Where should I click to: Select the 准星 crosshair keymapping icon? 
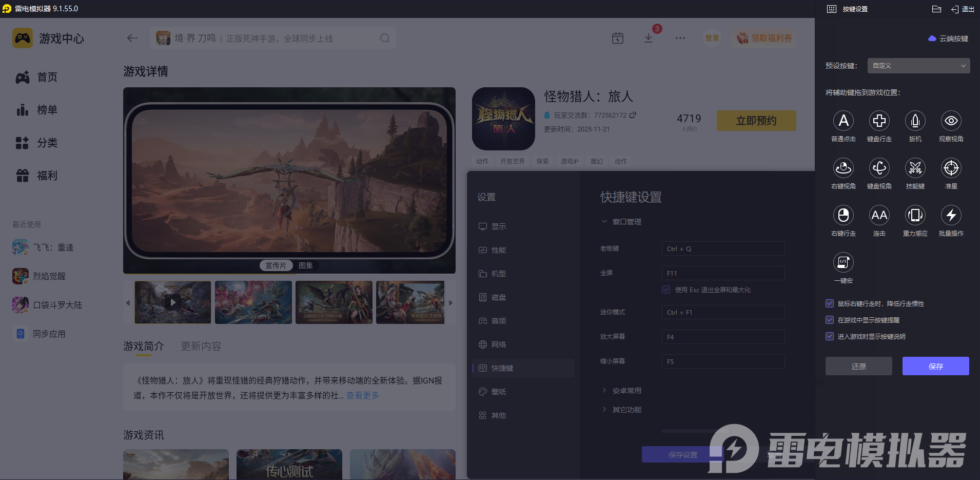950,168
